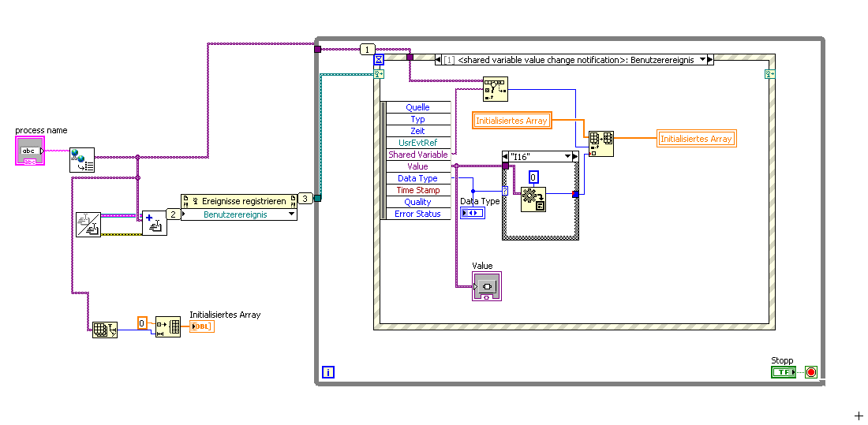This screenshot has height=425, width=868.
Task: Select the loop iteration terminal
Action: point(328,372)
